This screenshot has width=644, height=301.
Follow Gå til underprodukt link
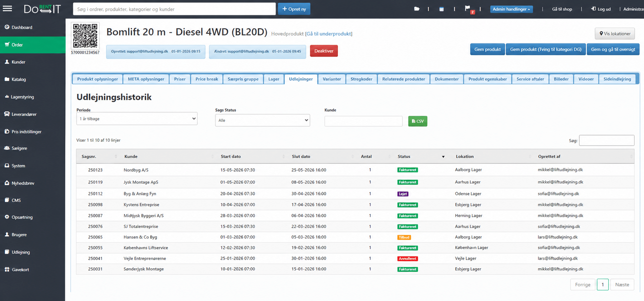point(329,34)
